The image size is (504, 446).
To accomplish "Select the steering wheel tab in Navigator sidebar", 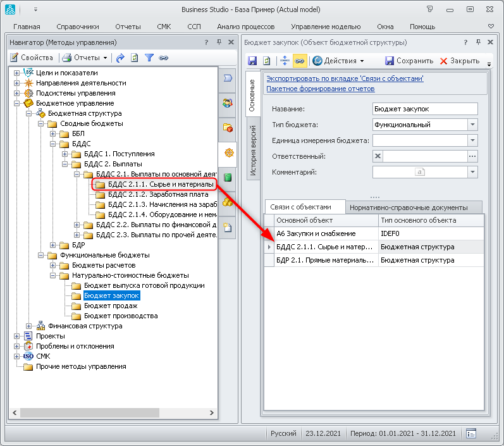I will [228, 152].
